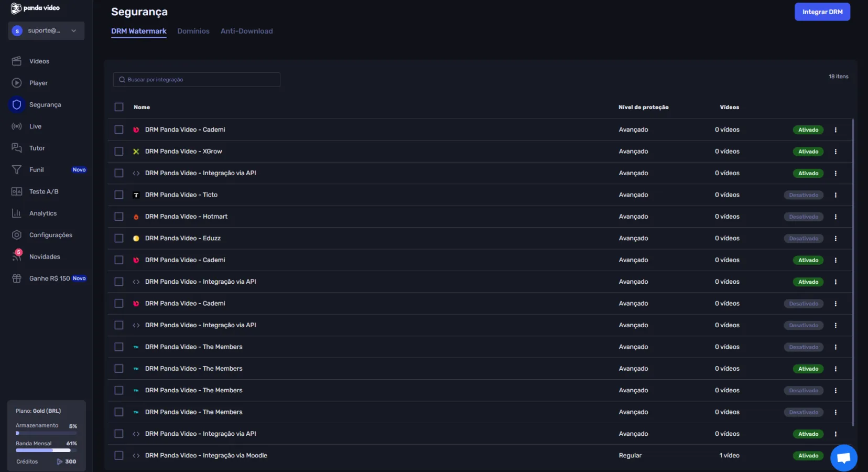Expand the suporte@ account dropdown
This screenshot has width=868, height=472.
(x=46, y=31)
